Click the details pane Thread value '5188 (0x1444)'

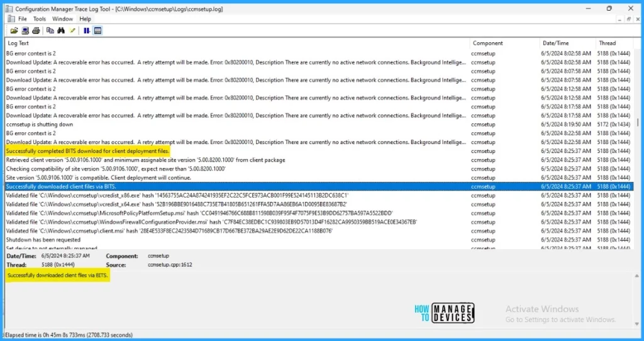[58, 265]
